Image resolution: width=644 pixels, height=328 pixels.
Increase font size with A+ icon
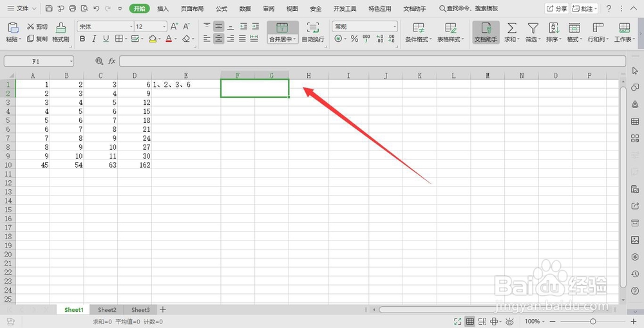coord(174,26)
